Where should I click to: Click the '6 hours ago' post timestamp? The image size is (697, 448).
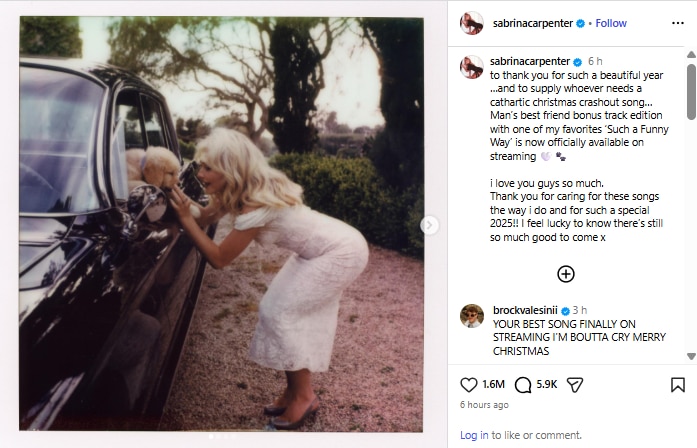pos(484,405)
